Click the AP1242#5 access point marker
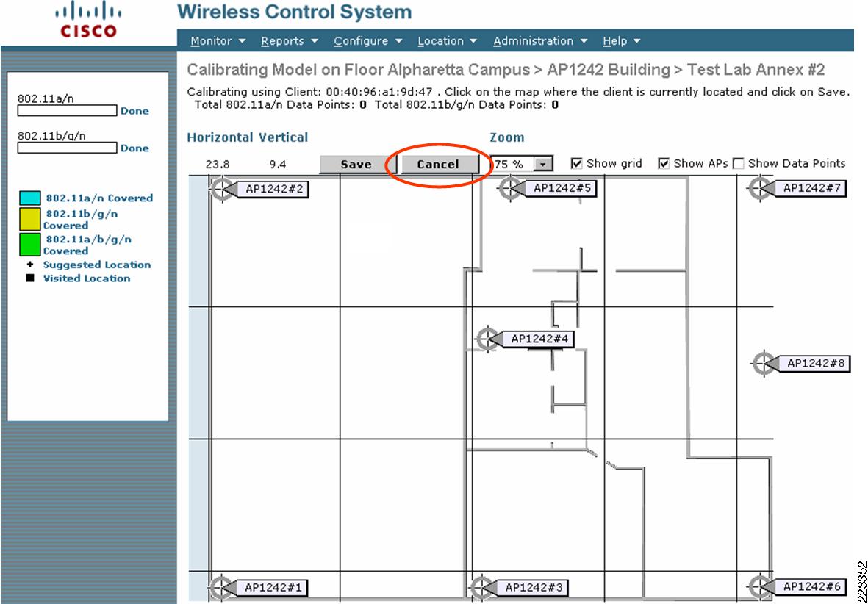Screen dimensions: 868x604 [509, 188]
